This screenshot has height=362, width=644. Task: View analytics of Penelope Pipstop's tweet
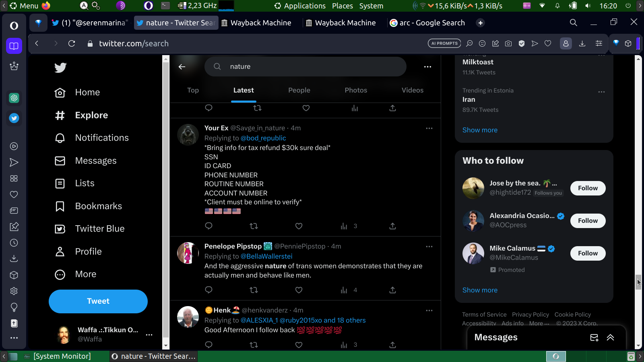348,290
